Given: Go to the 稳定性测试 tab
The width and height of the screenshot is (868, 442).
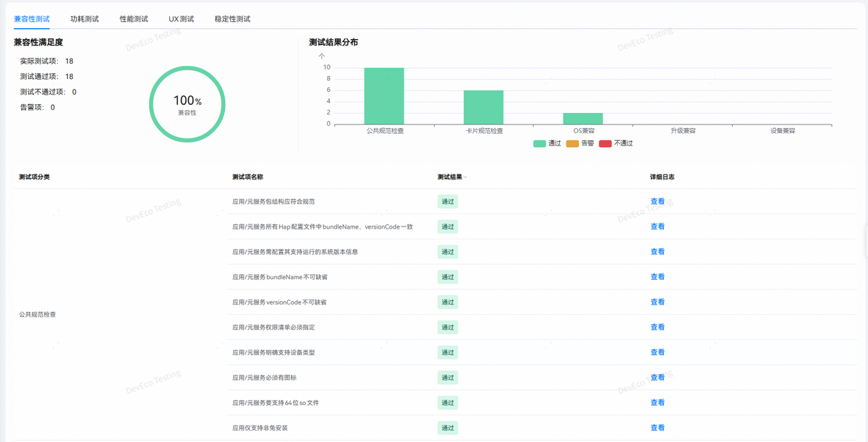Looking at the screenshot, I should click(232, 19).
